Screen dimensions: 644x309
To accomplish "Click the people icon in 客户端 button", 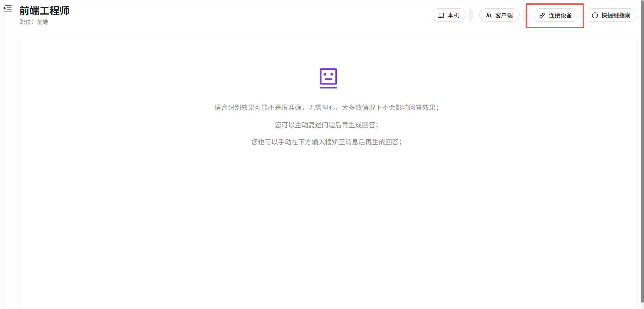I will [x=488, y=15].
